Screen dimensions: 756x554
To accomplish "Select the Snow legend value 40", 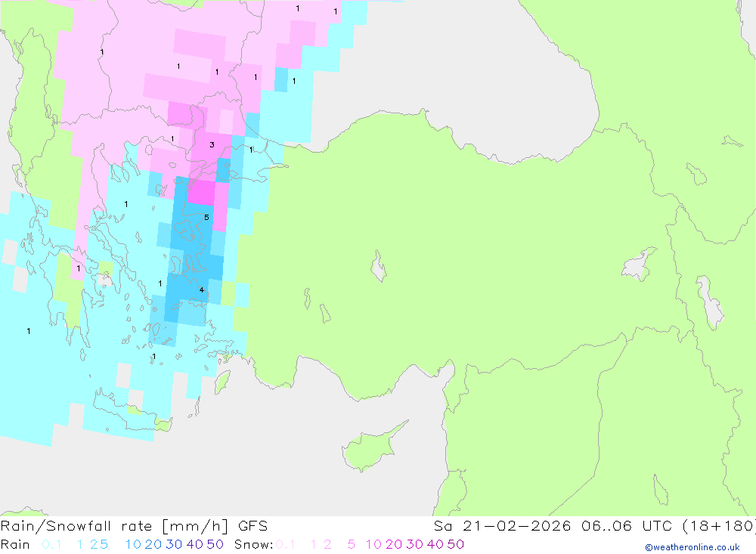I will (x=435, y=544).
